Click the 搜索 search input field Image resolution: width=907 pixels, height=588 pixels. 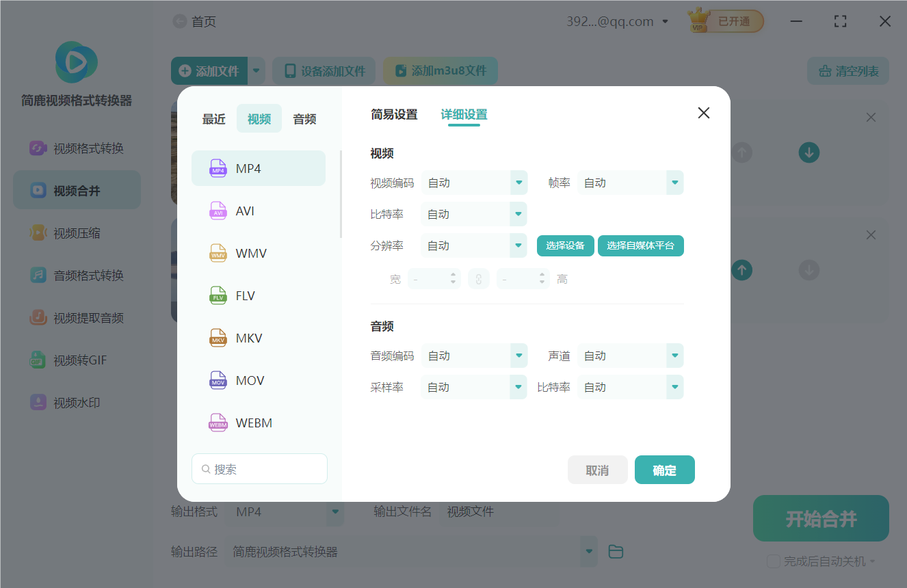(259, 468)
